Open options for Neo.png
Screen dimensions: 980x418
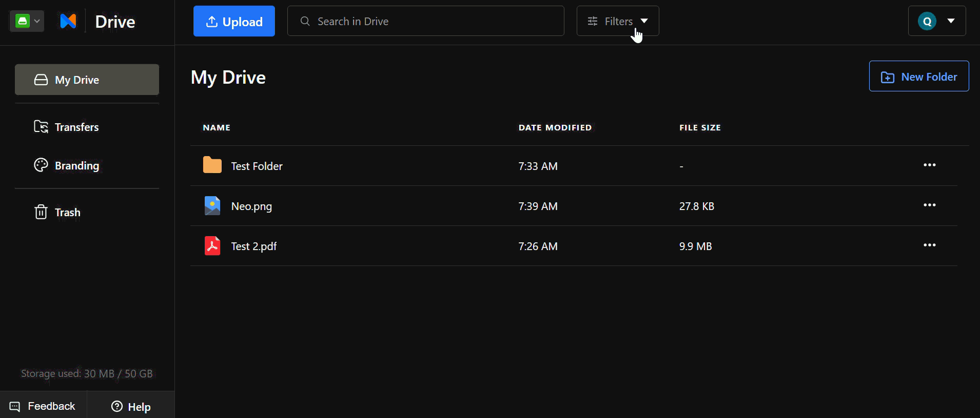[929, 205]
